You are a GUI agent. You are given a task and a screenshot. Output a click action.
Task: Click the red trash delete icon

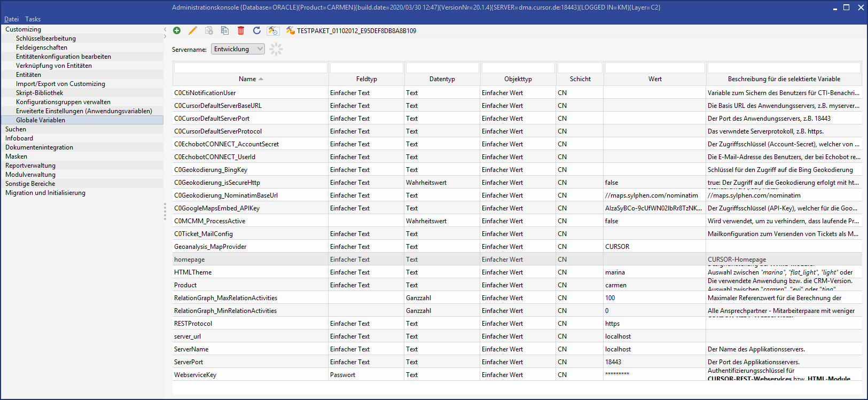pyautogui.click(x=241, y=30)
